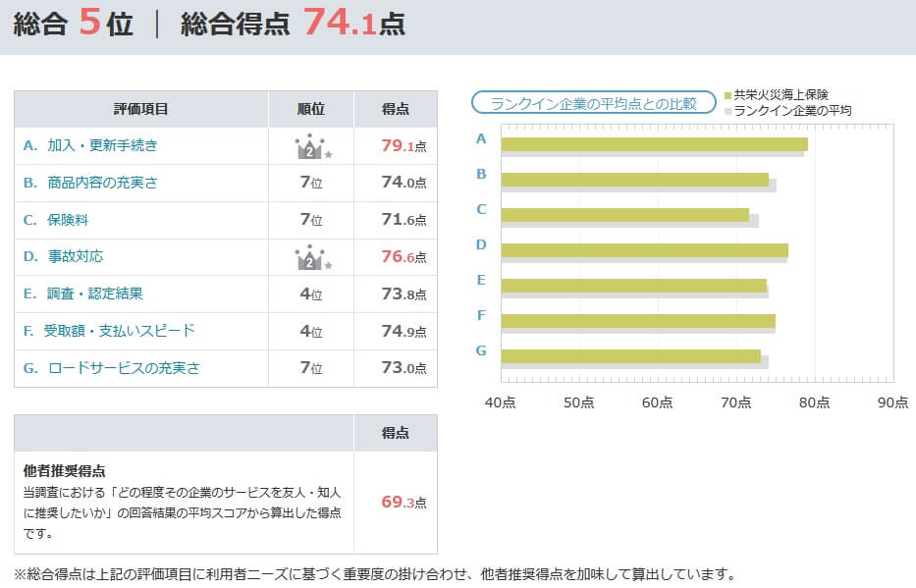Click the green bar for category A
Viewport: 916px width, 588px height.
654,144
